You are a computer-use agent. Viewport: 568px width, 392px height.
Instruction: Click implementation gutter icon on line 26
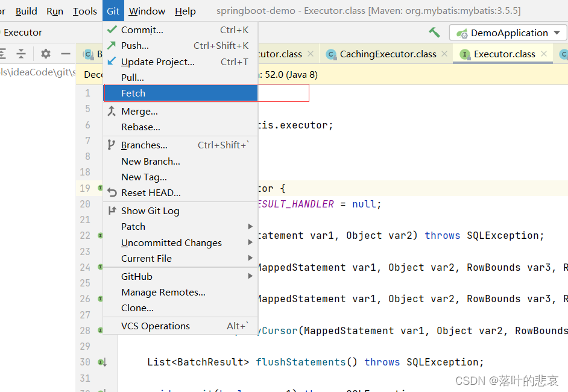pyautogui.click(x=100, y=299)
